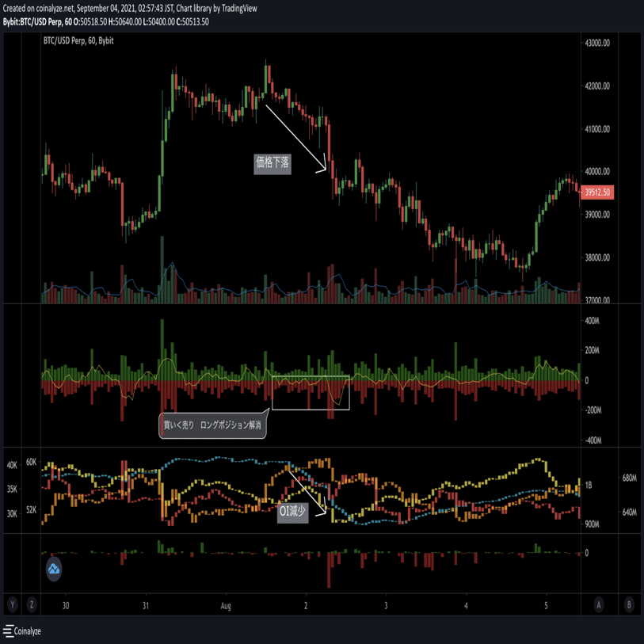644x644 pixels.
Task: Click the Aug label on time axis
Action: pos(226,606)
